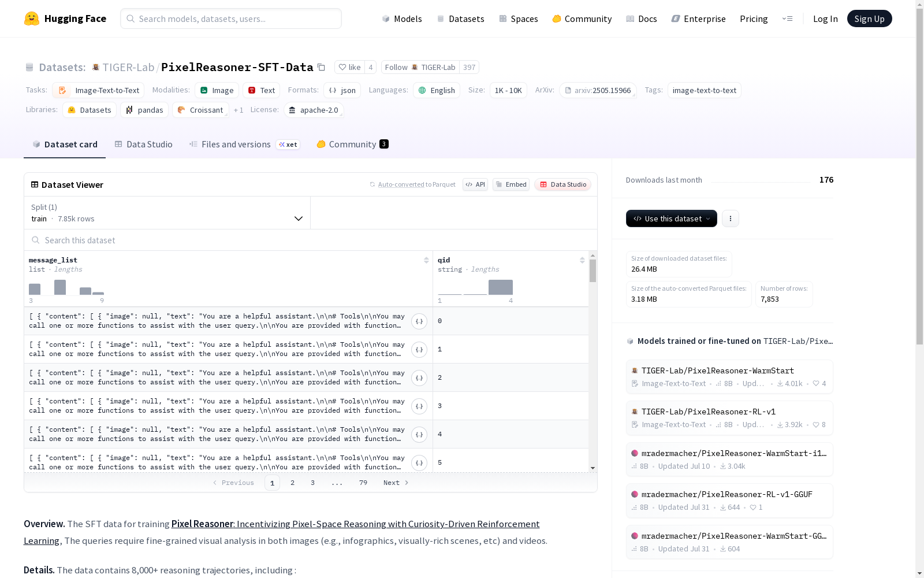924x578 pixels.
Task: Go to Spaces in the top navigation
Action: point(519,18)
